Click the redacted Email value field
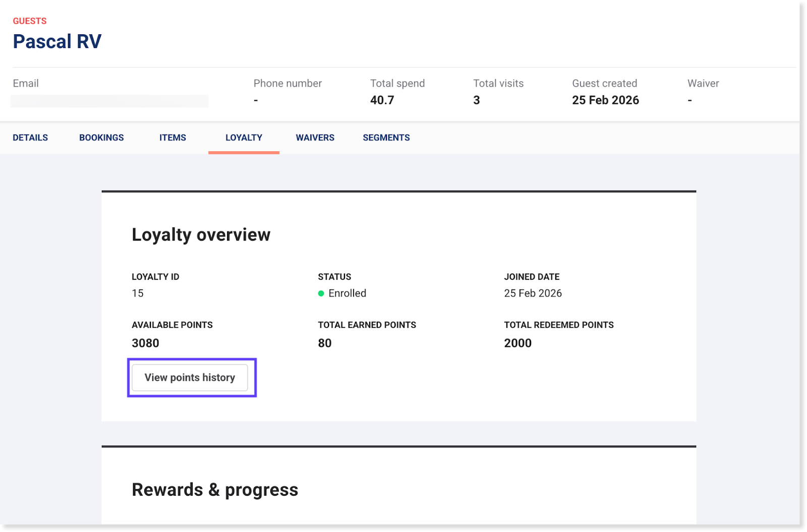The height and width of the screenshot is (532, 807). pos(109,101)
